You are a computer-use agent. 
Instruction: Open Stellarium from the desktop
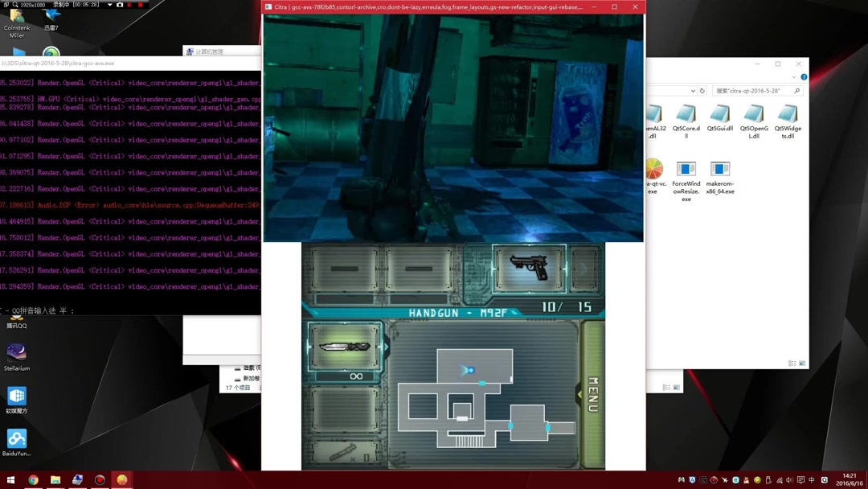[x=18, y=354]
